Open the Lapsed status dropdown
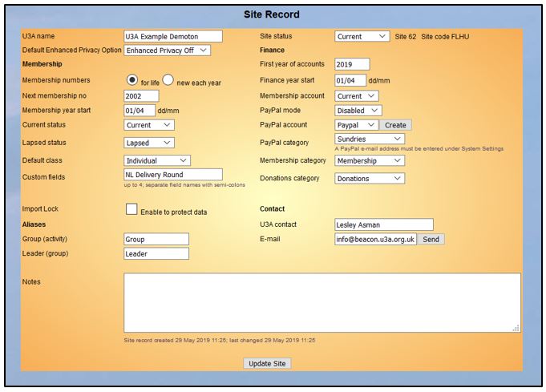546x392 pixels. pyautogui.click(x=149, y=143)
